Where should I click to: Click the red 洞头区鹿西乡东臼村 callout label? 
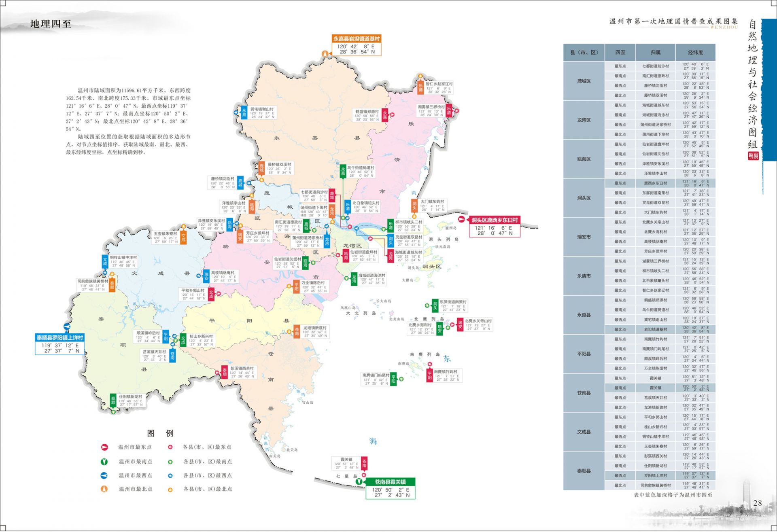pos(495,220)
